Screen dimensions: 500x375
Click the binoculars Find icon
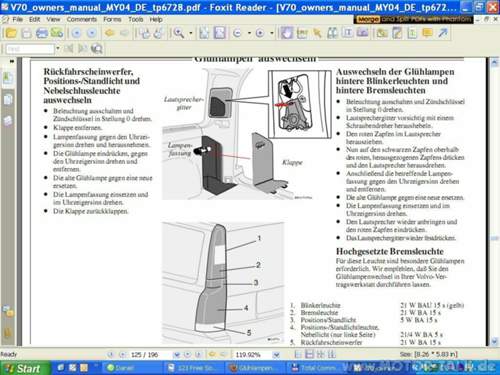pyautogui.click(x=332, y=33)
